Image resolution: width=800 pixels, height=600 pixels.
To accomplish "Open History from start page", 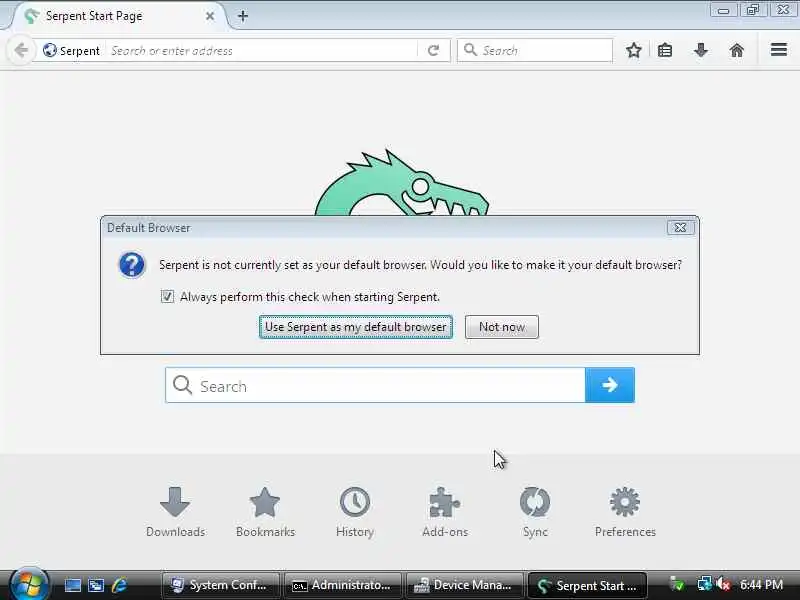I will tap(355, 512).
